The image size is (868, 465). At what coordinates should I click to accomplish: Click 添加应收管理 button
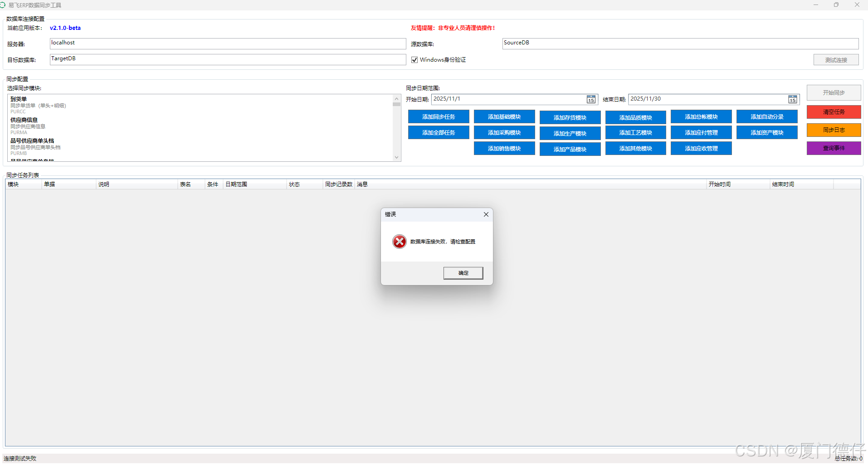(701, 149)
